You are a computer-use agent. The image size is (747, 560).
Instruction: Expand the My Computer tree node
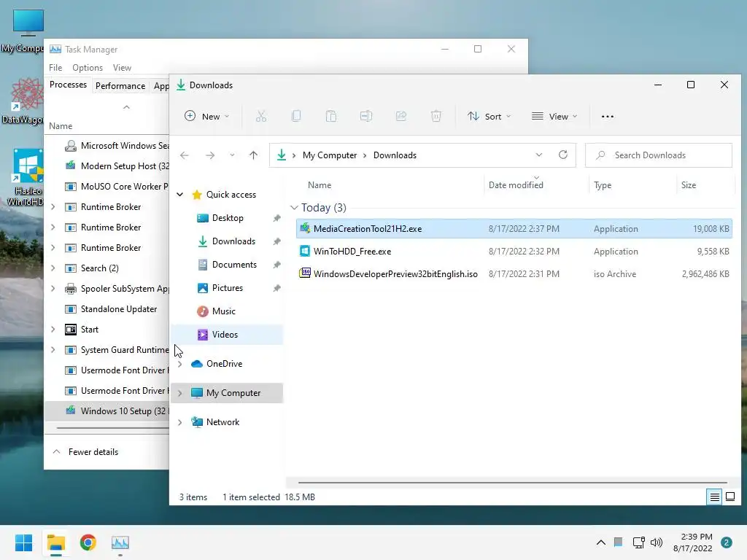point(180,393)
